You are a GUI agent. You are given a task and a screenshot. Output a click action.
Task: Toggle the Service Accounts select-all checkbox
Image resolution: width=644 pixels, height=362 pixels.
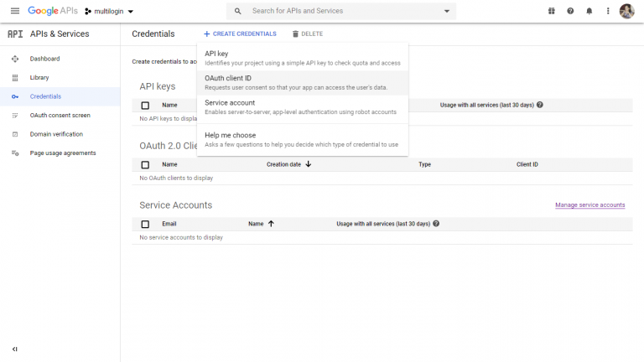tap(145, 224)
